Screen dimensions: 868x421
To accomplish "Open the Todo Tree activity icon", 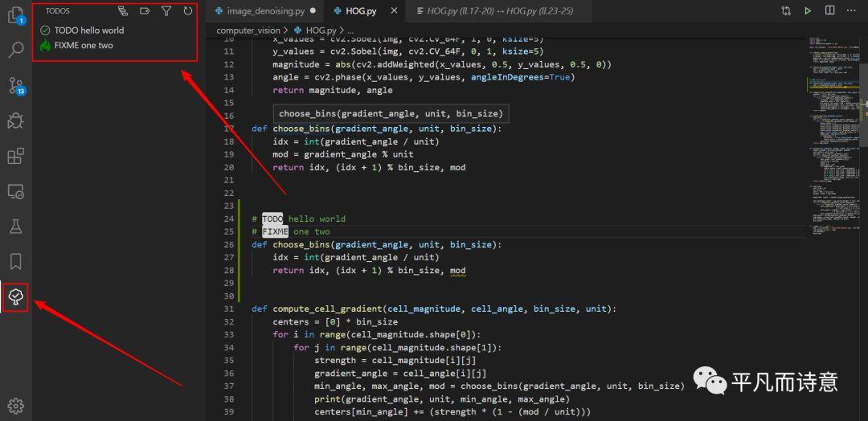I will click(15, 297).
